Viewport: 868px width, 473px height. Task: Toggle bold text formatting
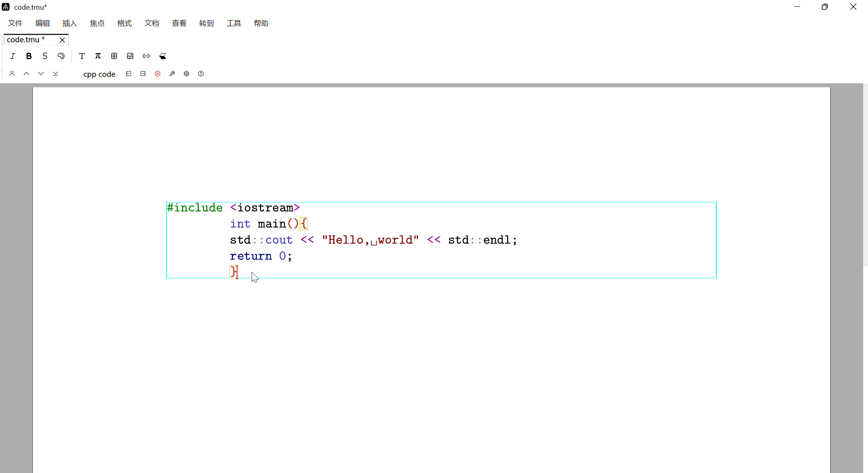[29, 56]
